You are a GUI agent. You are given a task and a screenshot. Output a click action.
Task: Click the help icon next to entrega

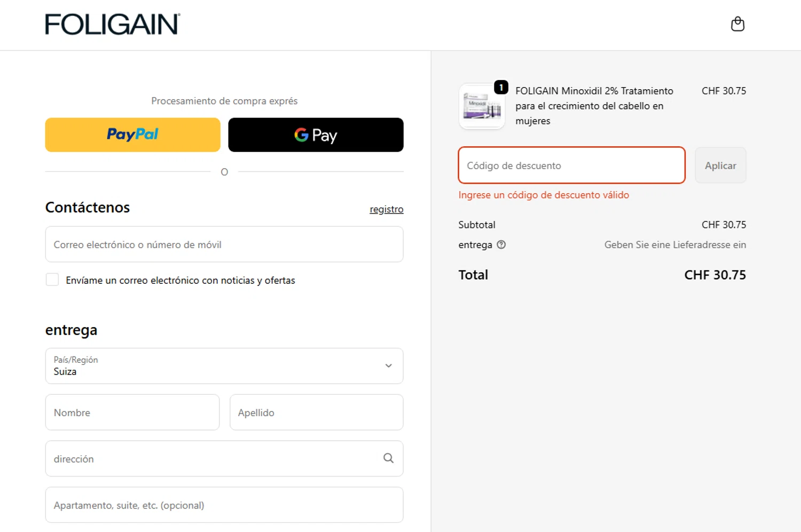point(501,245)
